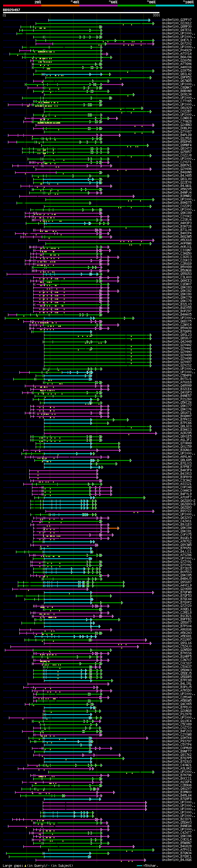197x868 pixels.
Task: Select label UniRef100_P93797
Action: point(176,741)
